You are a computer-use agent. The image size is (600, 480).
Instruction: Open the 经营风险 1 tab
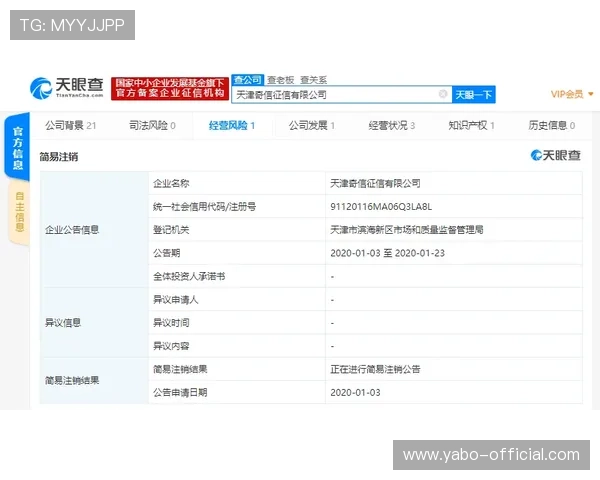232,125
